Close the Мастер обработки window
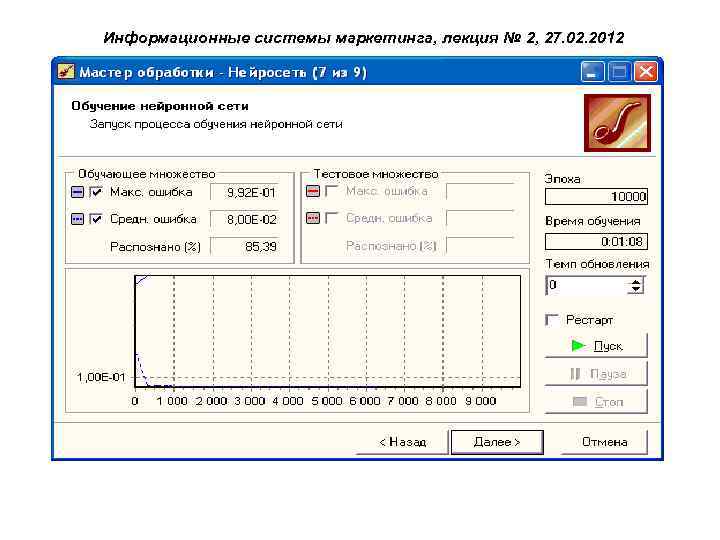The width and height of the screenshot is (720, 540). pos(646,72)
